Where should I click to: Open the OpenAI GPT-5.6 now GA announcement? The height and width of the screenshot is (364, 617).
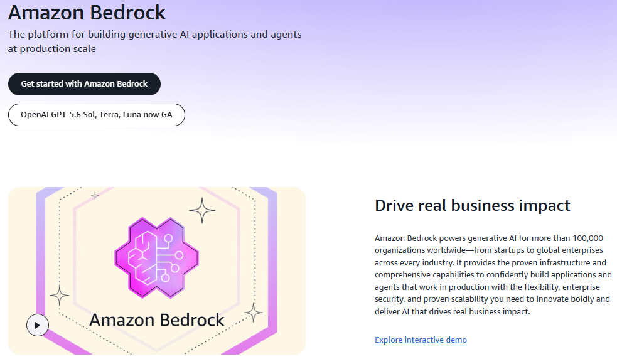pos(97,115)
